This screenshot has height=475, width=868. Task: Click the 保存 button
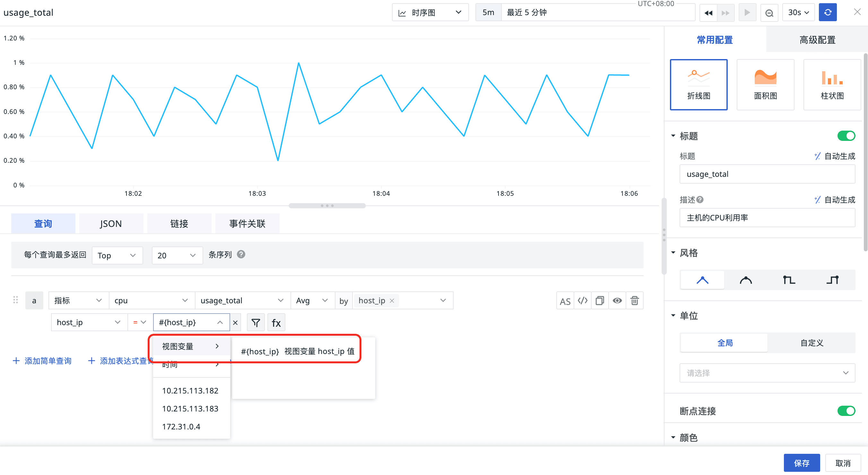801,463
